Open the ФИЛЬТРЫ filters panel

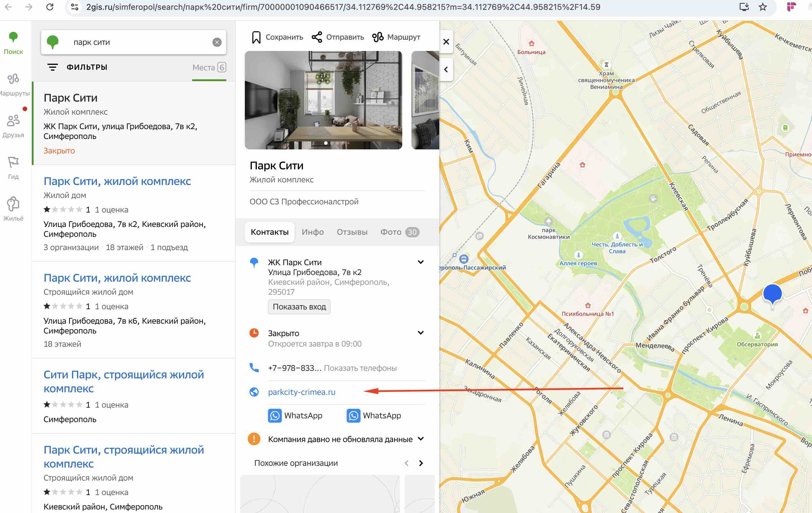point(77,67)
